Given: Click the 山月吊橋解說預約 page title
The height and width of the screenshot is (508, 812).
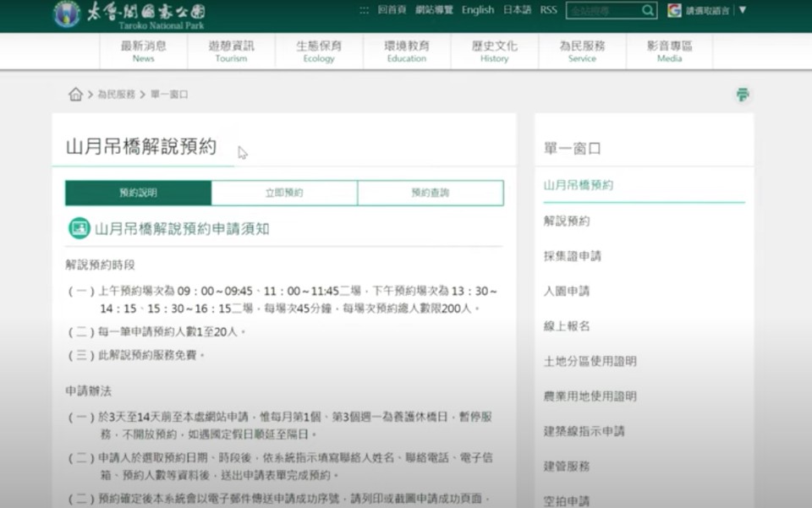Looking at the screenshot, I should [x=141, y=146].
